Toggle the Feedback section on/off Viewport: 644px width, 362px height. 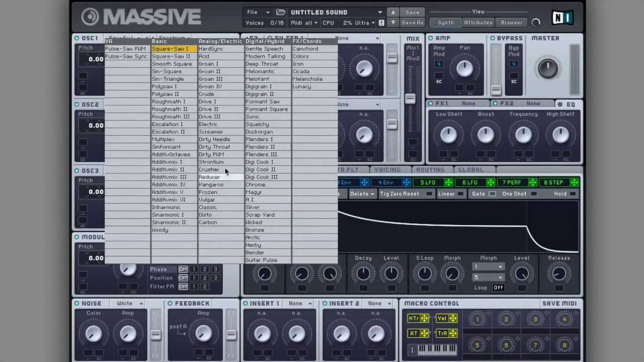point(170,304)
